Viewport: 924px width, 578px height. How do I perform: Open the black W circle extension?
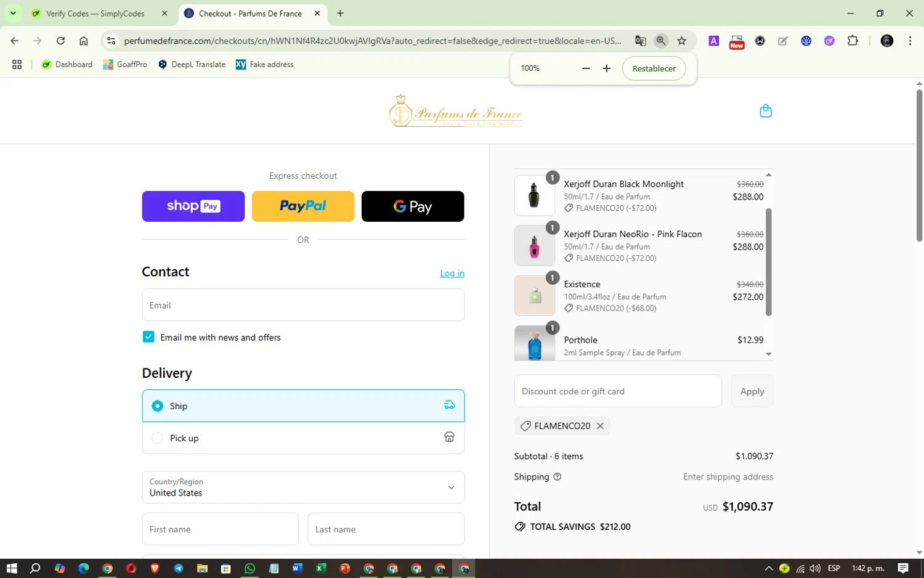760,41
